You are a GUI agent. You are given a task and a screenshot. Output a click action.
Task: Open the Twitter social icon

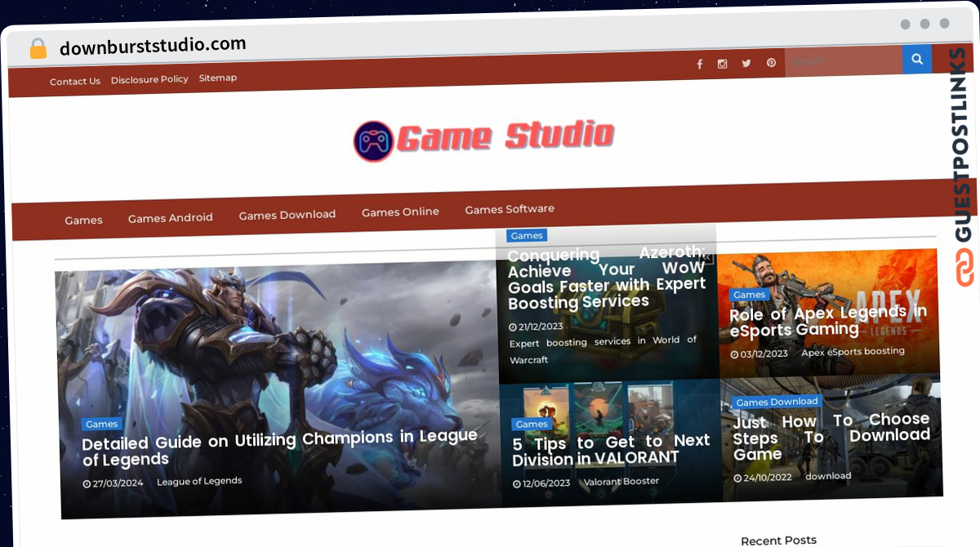click(x=746, y=63)
